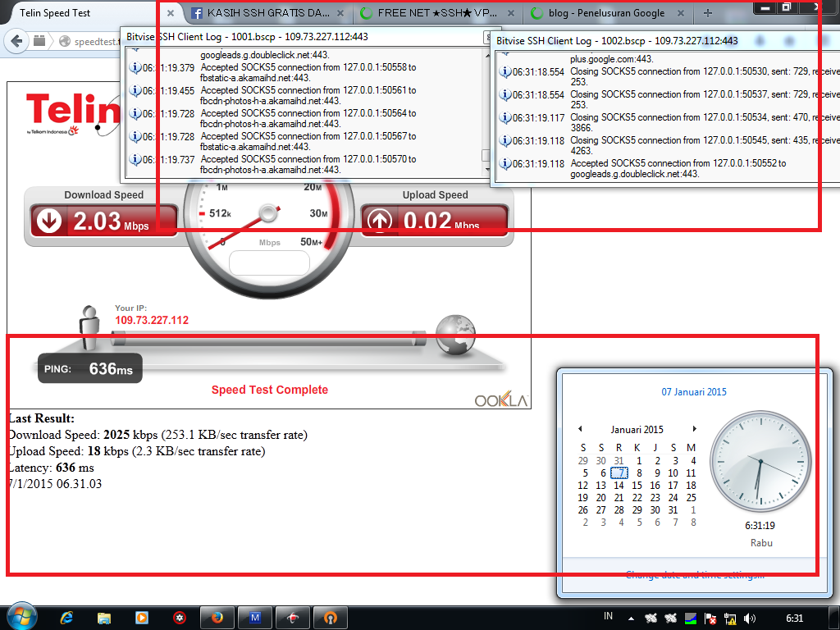Click the taskbar clock showing 6:31

[x=794, y=619]
